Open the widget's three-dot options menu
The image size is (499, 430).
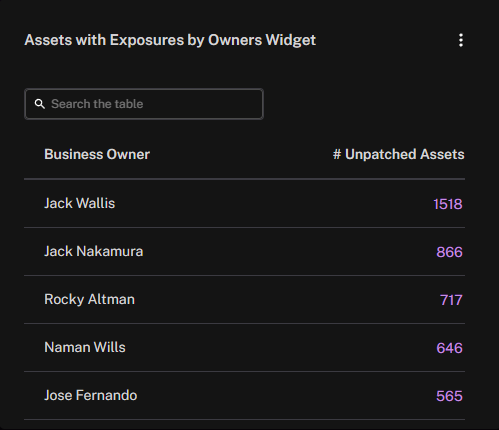(461, 40)
